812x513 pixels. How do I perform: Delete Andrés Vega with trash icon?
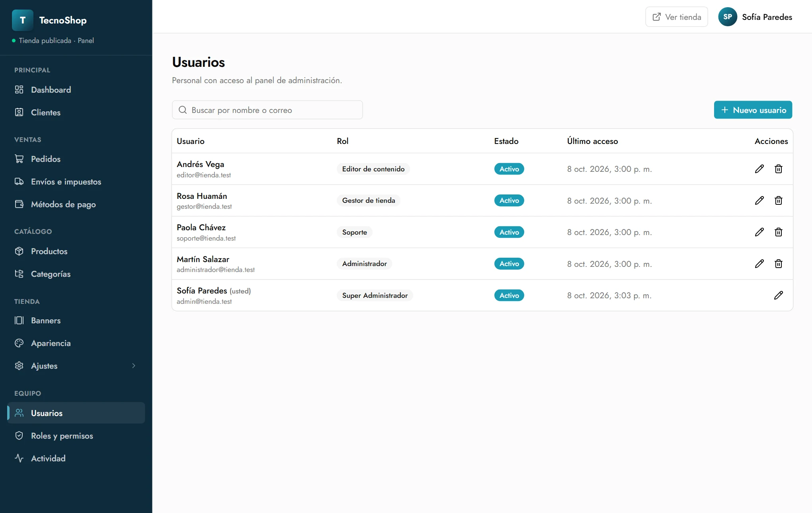[x=779, y=169]
